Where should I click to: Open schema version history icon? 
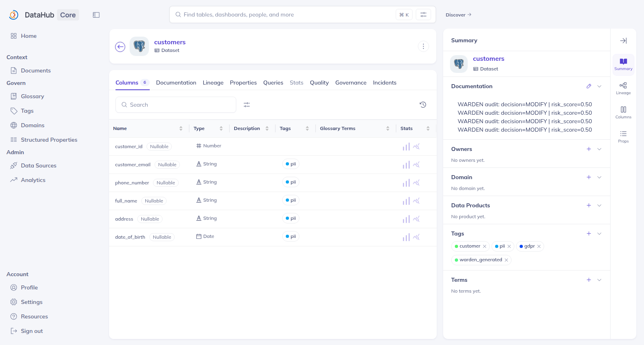pyautogui.click(x=423, y=105)
